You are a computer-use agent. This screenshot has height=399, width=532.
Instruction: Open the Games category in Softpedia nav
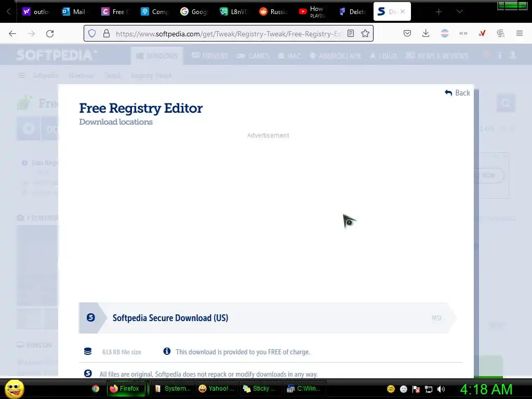pos(253,56)
